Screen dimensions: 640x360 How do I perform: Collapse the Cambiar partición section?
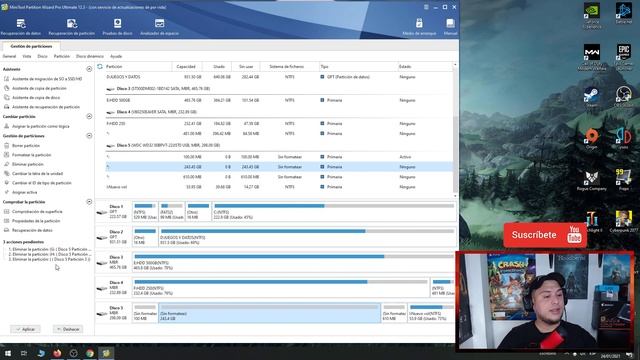pos(89,117)
